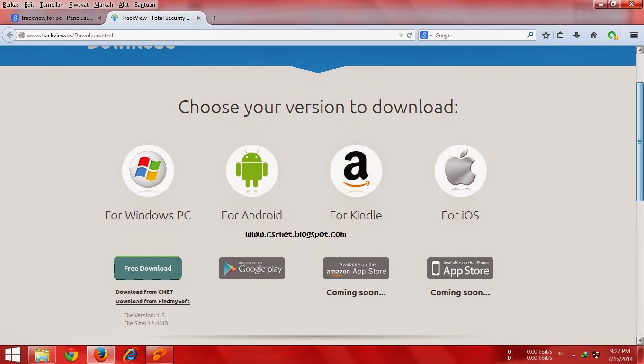Click the For Android heading
Viewport: 644px width, 364px height.
point(251,215)
